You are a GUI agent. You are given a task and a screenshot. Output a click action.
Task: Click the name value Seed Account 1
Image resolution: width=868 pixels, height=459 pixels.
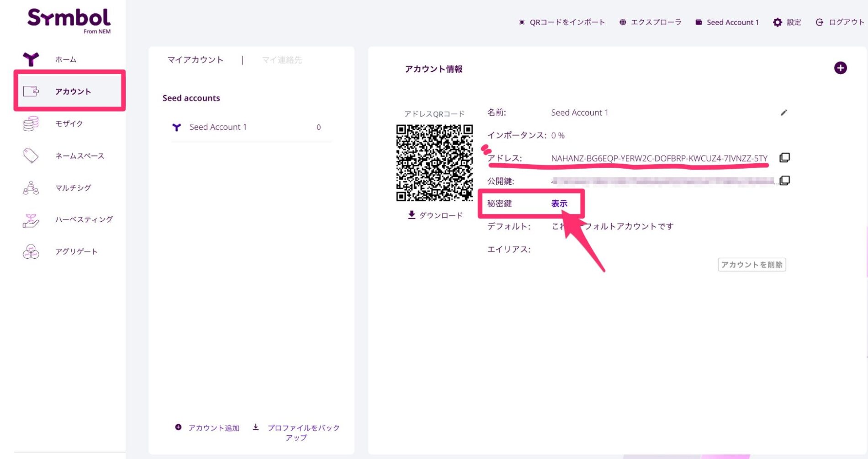point(580,112)
